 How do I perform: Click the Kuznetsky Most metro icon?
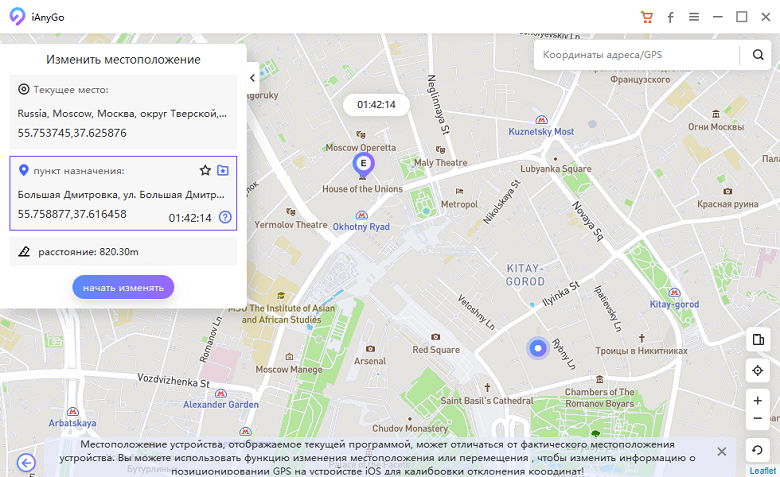click(542, 120)
